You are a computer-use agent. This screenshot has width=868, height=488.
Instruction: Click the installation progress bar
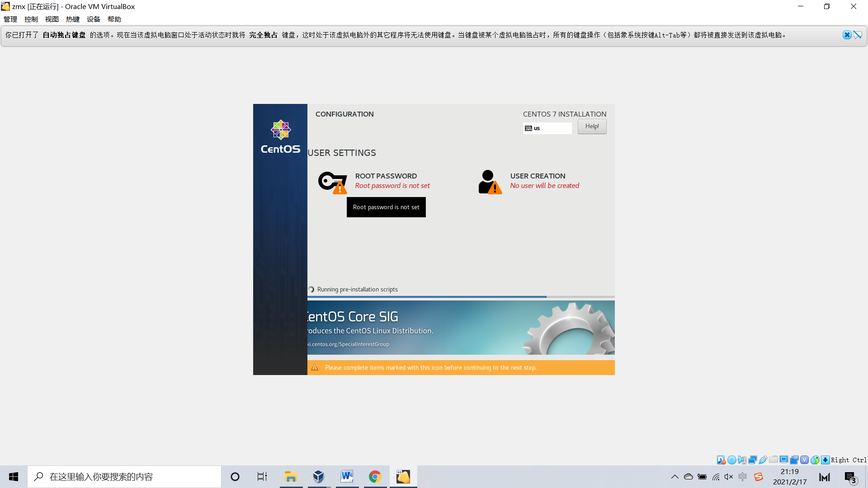pyautogui.click(x=460, y=297)
